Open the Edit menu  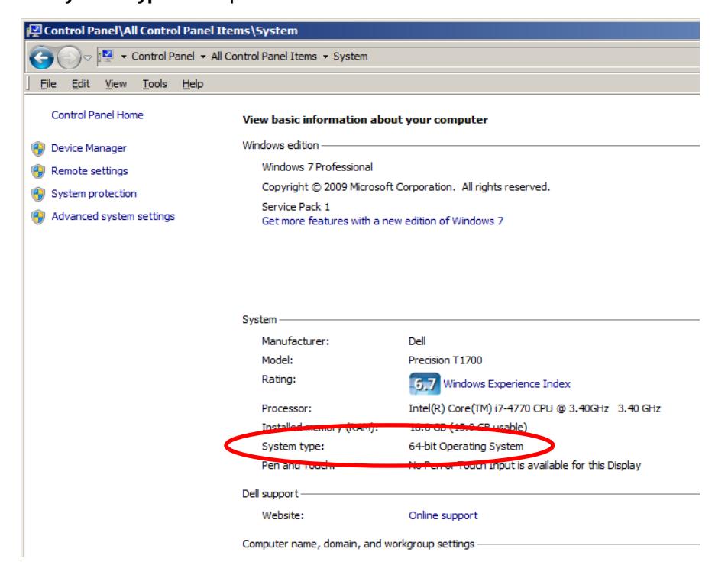coord(80,84)
